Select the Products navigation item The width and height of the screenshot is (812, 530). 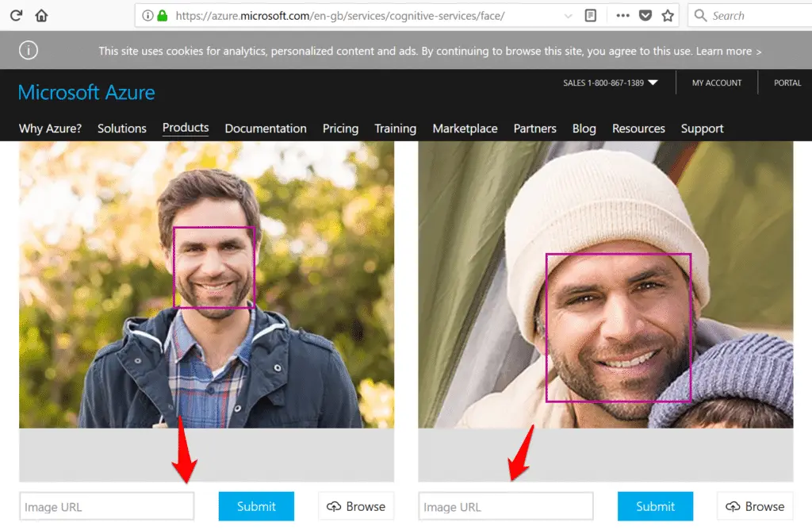tap(185, 128)
